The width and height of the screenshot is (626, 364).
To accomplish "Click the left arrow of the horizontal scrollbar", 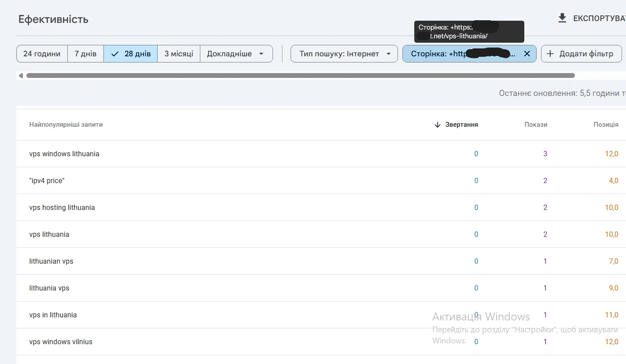I will point(20,75).
